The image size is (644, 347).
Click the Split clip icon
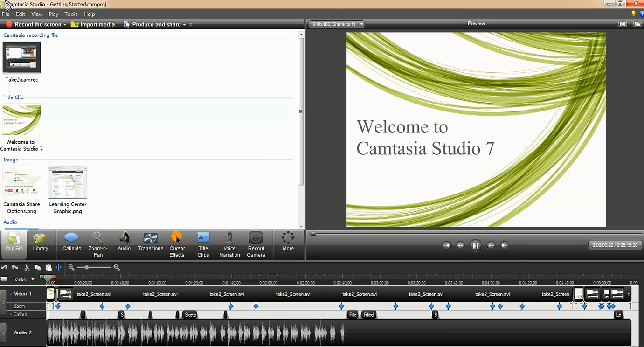coord(58,267)
